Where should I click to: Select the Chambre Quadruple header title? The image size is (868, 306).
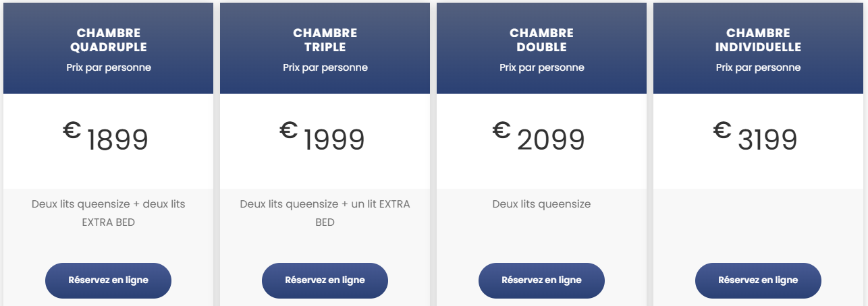(109, 40)
